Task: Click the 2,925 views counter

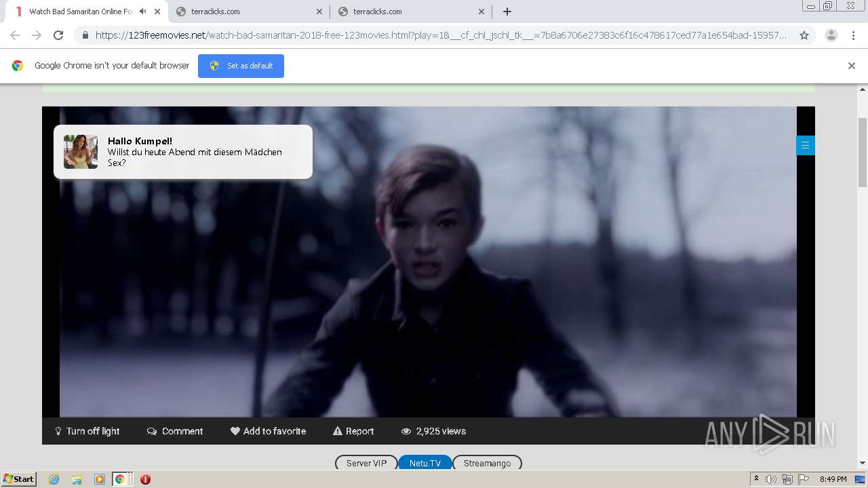Action: pos(433,431)
